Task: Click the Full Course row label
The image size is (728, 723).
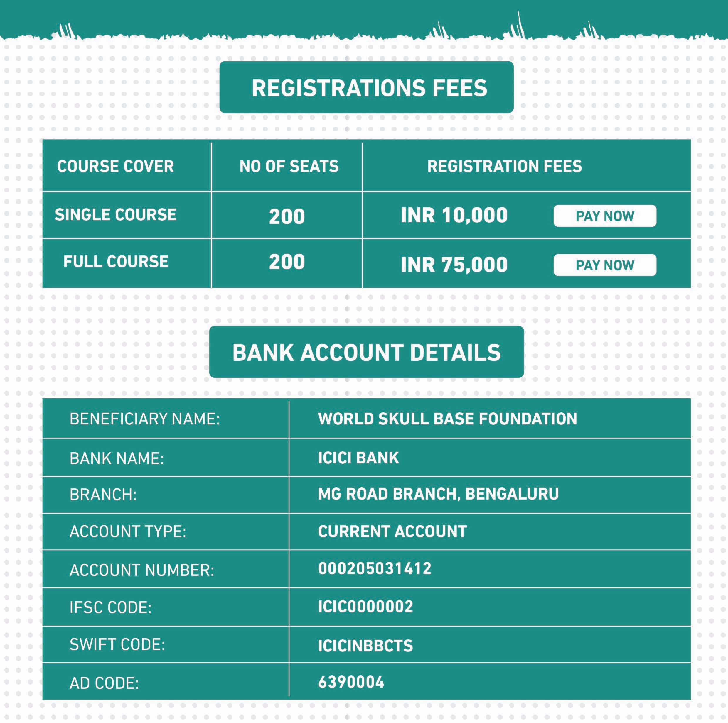Action: (x=116, y=261)
